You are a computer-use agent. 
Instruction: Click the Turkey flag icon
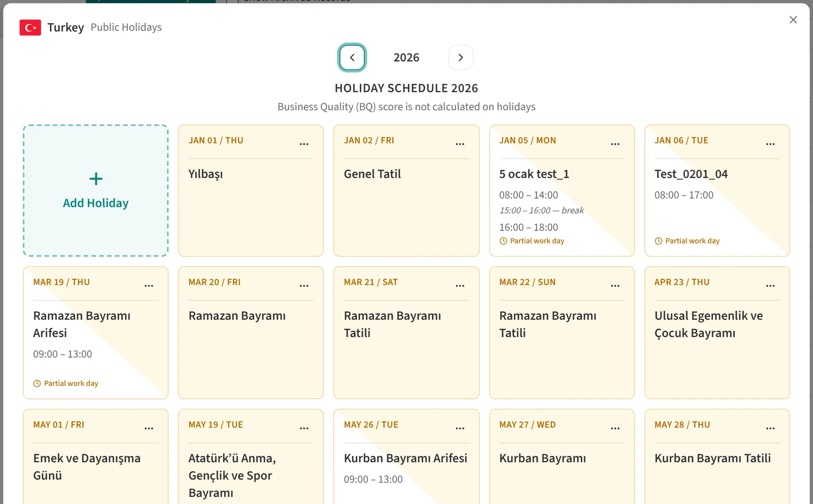[30, 27]
